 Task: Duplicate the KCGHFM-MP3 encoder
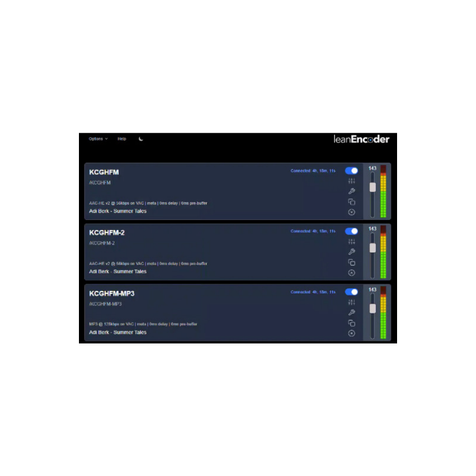click(x=351, y=323)
